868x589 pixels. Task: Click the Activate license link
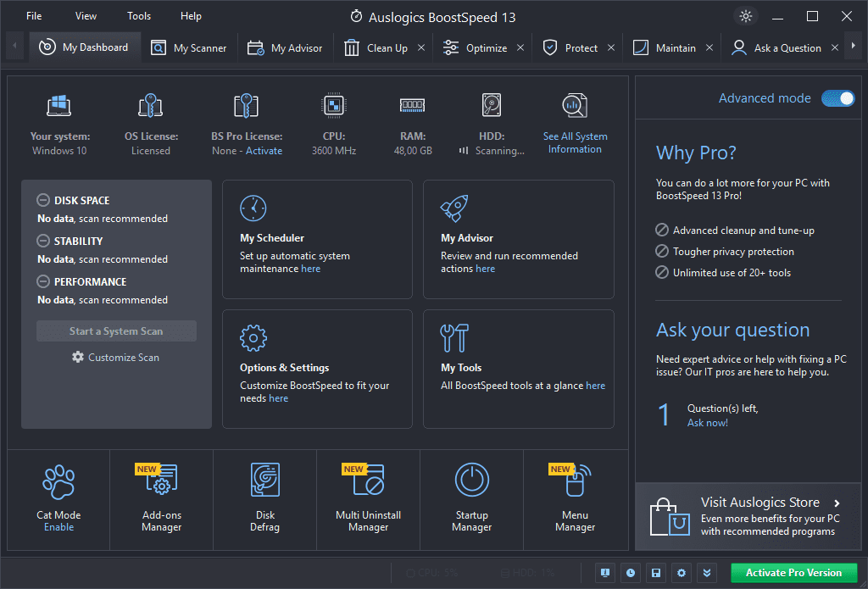tap(264, 151)
